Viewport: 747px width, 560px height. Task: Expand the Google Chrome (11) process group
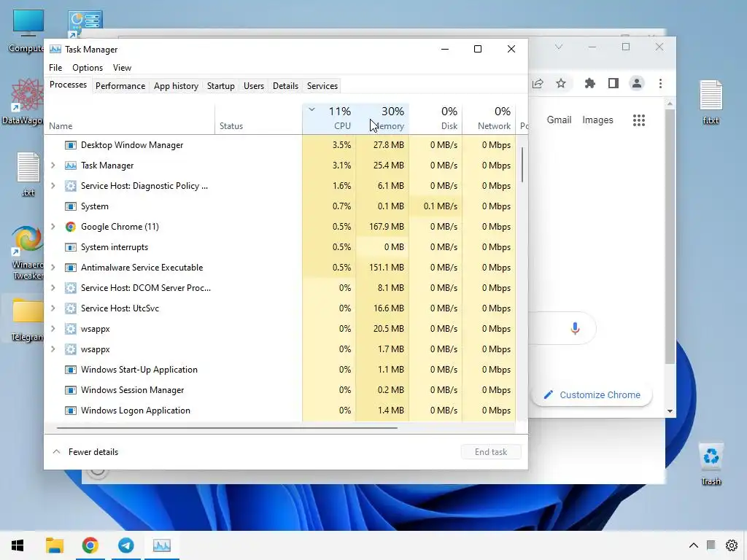point(53,227)
